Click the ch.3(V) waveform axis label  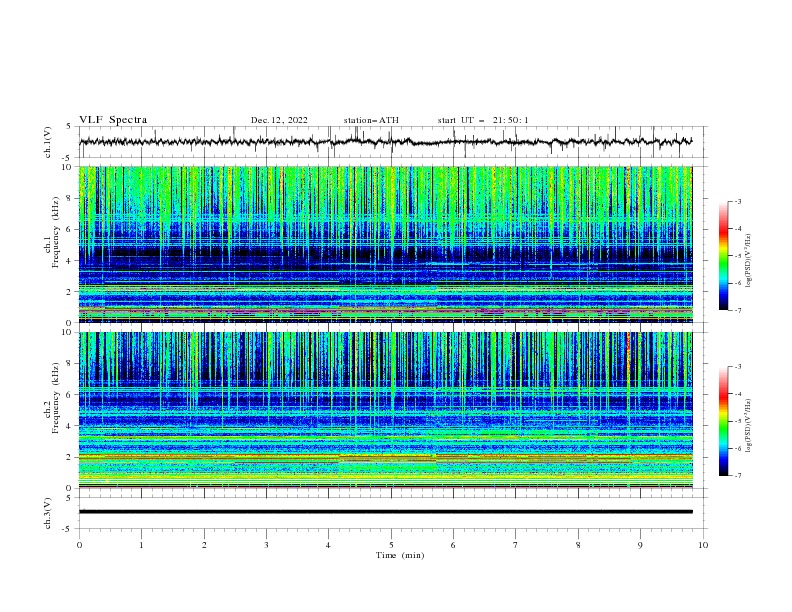coord(48,513)
